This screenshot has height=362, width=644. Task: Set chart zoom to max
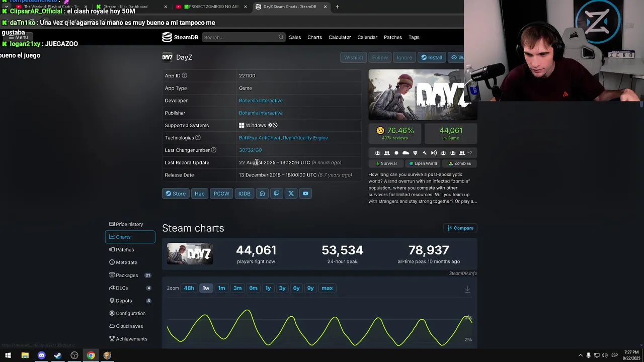point(327,288)
